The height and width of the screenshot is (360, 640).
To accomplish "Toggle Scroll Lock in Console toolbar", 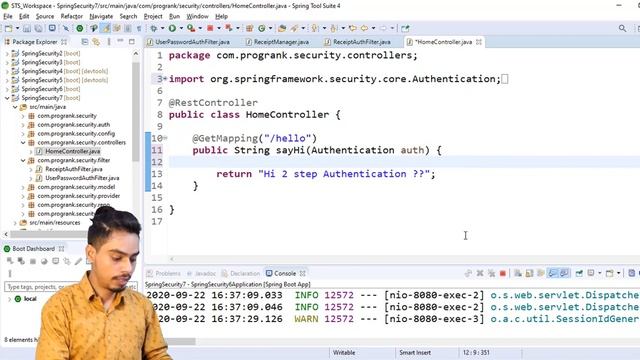I will pyautogui.click(x=529, y=273).
